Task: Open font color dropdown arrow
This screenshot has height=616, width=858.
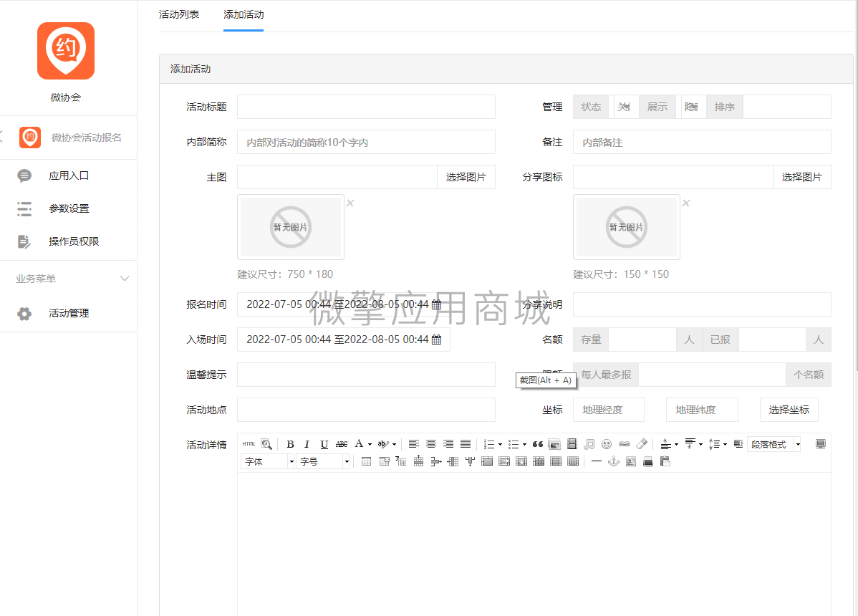Action: tap(370, 444)
